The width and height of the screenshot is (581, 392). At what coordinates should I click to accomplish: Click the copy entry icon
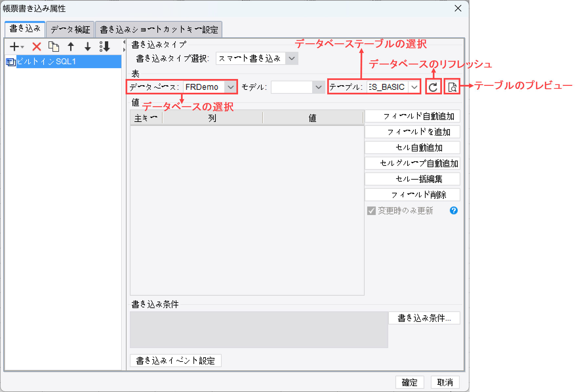(53, 47)
